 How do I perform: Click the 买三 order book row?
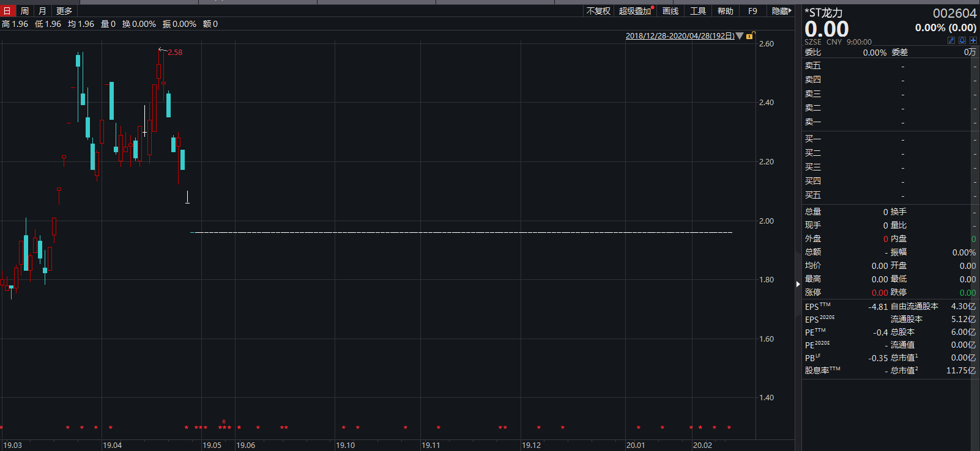[x=891, y=167]
